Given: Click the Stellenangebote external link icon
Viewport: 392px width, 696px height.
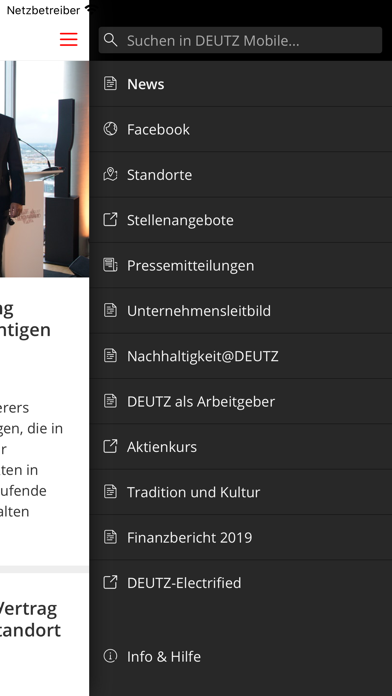Looking at the screenshot, I should (x=110, y=219).
